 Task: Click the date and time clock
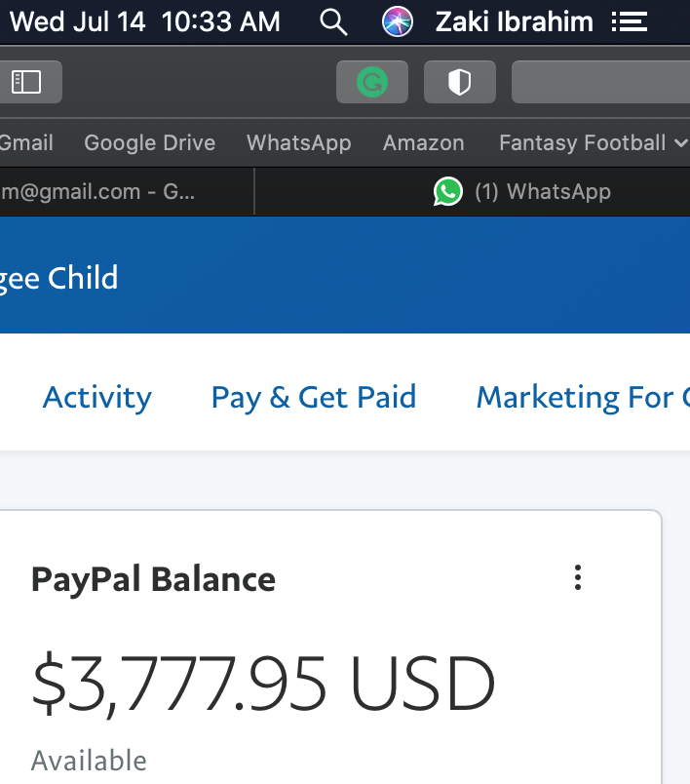(x=144, y=21)
